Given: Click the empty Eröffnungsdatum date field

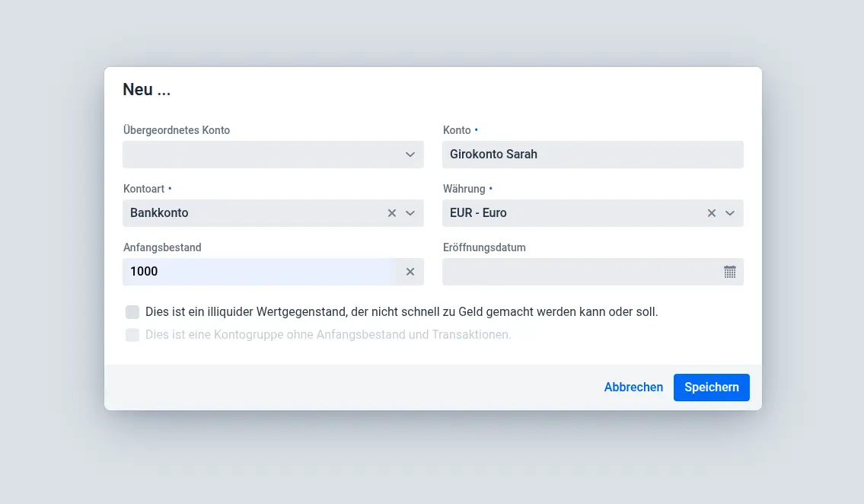Looking at the screenshot, I should [579, 272].
